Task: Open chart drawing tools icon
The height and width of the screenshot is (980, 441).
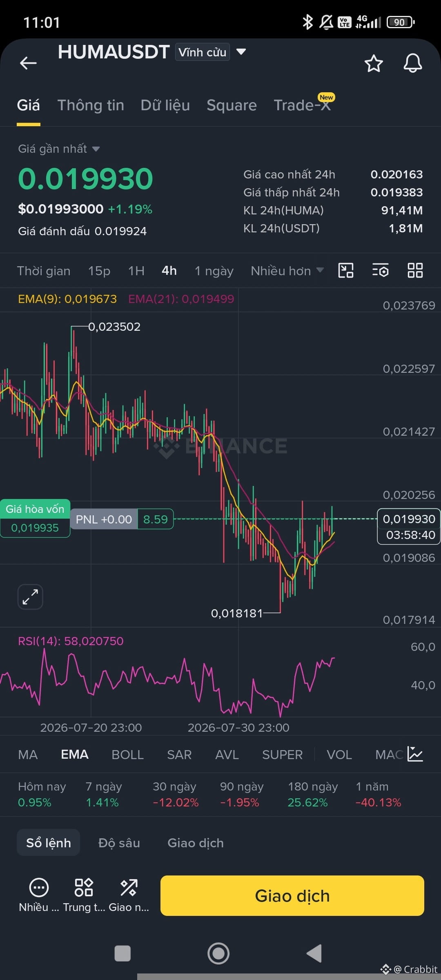Action: (x=346, y=270)
